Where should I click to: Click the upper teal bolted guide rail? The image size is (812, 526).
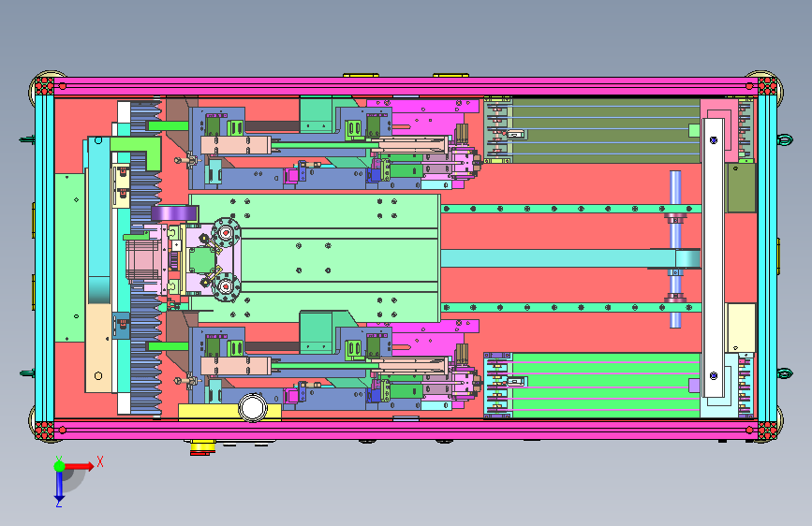tap(571, 209)
